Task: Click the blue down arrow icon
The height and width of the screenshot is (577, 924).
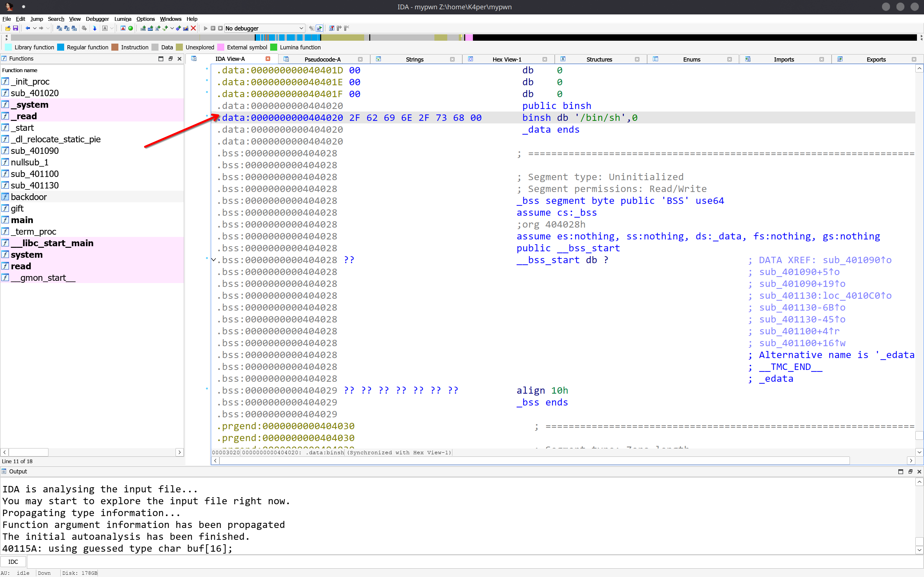Action: tap(95, 28)
